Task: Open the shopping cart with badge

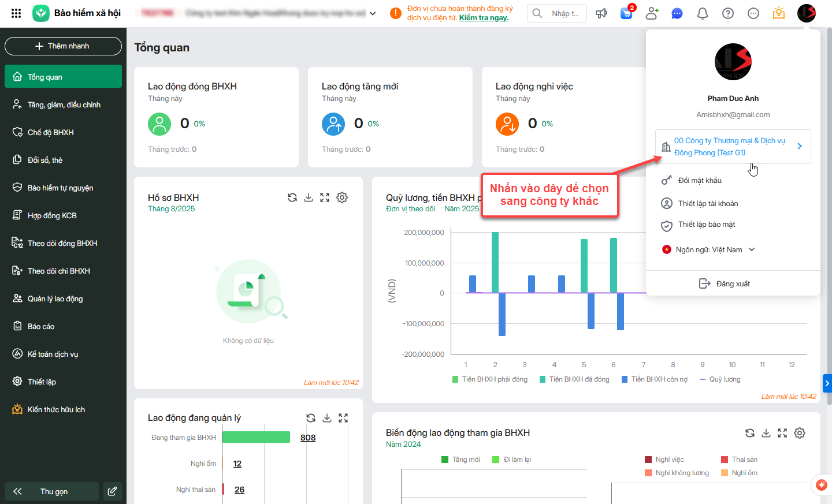Action: coord(627,13)
